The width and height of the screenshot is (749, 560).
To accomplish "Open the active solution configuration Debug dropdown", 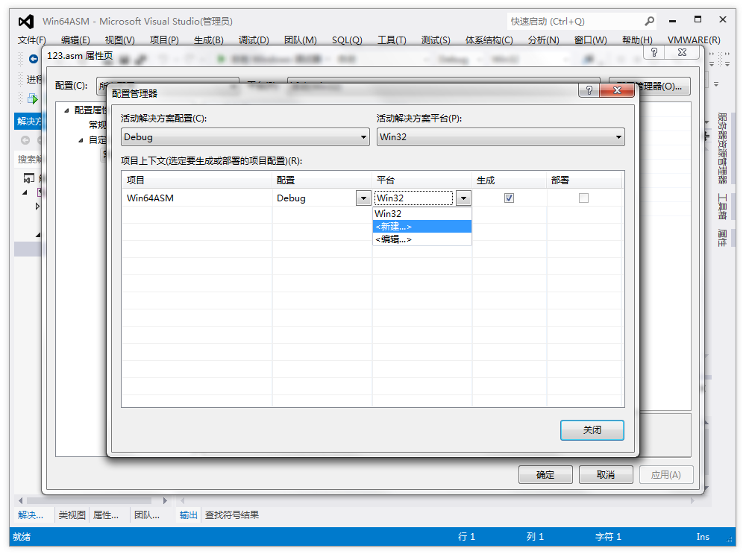I will 245,137.
